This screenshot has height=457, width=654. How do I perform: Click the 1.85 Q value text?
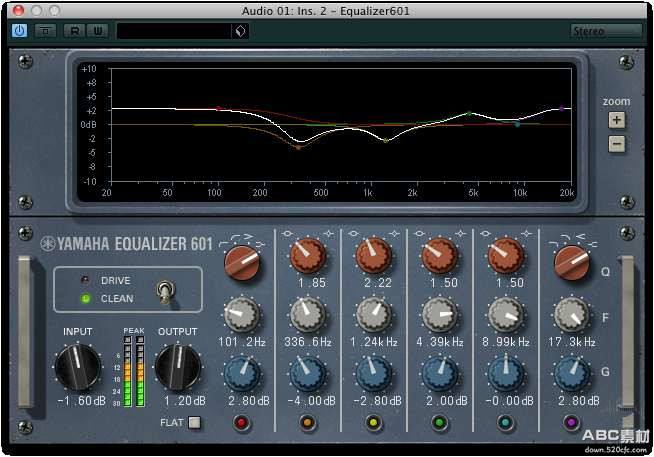click(x=312, y=283)
